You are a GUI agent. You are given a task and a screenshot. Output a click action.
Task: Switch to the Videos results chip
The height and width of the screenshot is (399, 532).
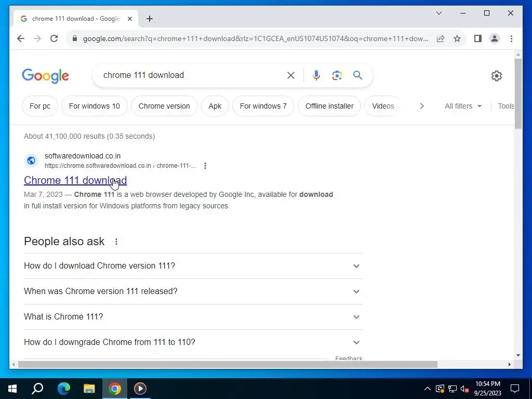click(x=383, y=106)
